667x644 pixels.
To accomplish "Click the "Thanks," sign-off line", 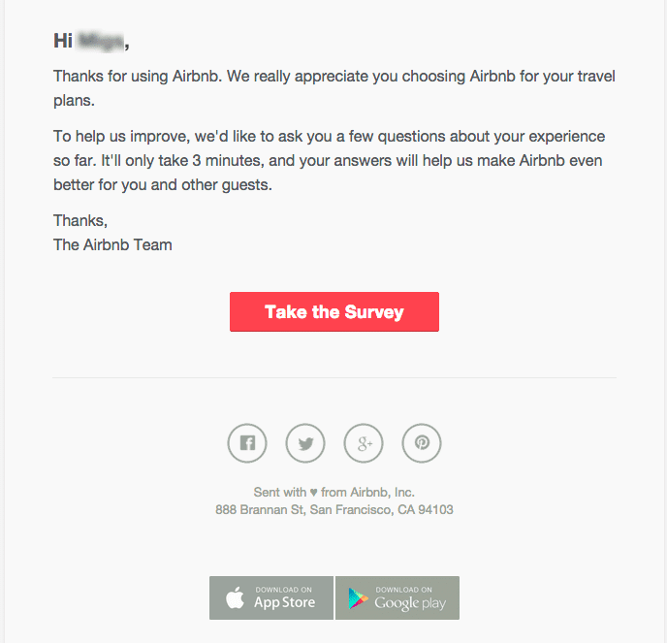I will coord(80,221).
